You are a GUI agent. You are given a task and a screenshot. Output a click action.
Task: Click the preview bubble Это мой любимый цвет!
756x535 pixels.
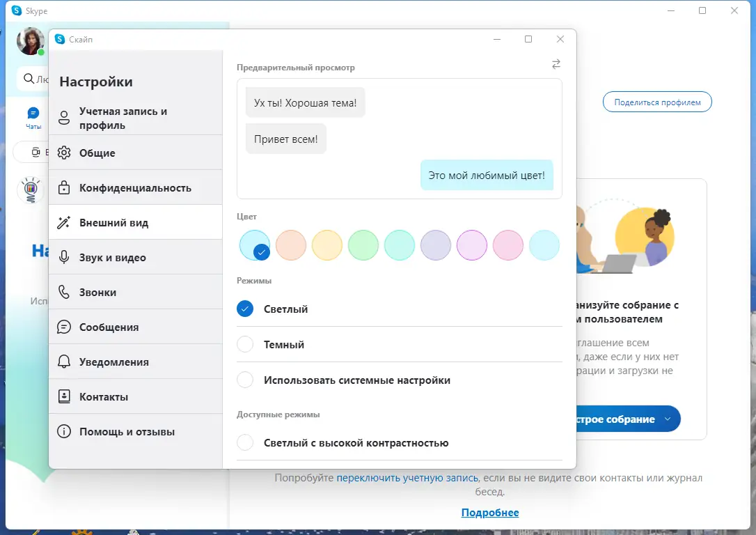point(487,175)
